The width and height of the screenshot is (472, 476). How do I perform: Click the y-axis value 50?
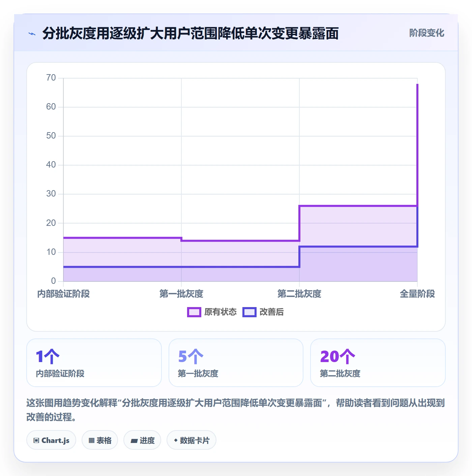pyautogui.click(x=51, y=136)
